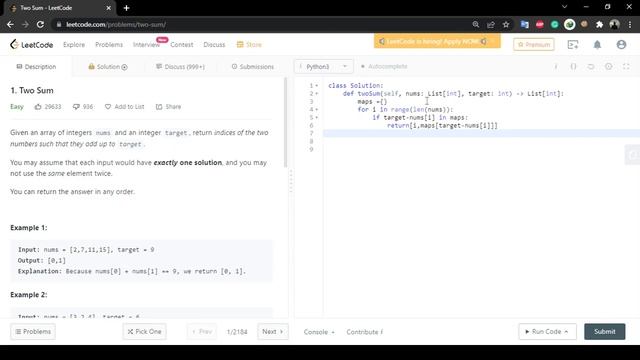640x360 pixels.
Task: Fold code at line 1 arrow
Action: pyautogui.click(x=317, y=86)
